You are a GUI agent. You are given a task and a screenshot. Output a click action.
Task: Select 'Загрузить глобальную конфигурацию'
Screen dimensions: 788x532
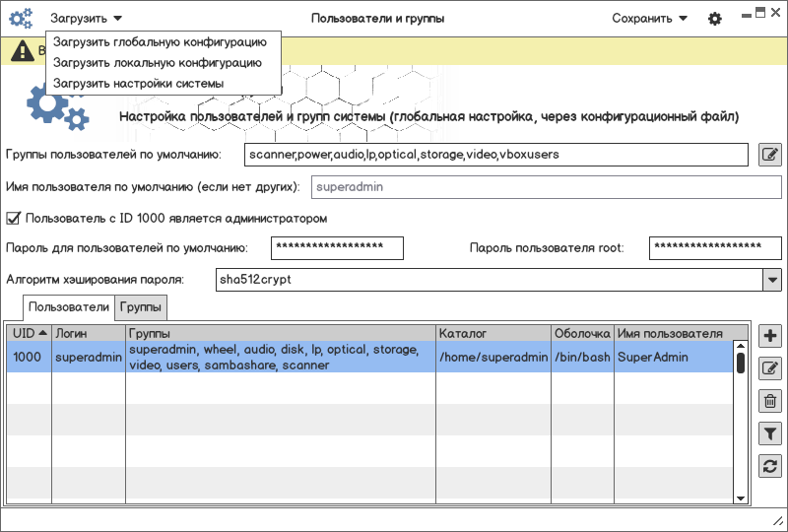coord(160,42)
